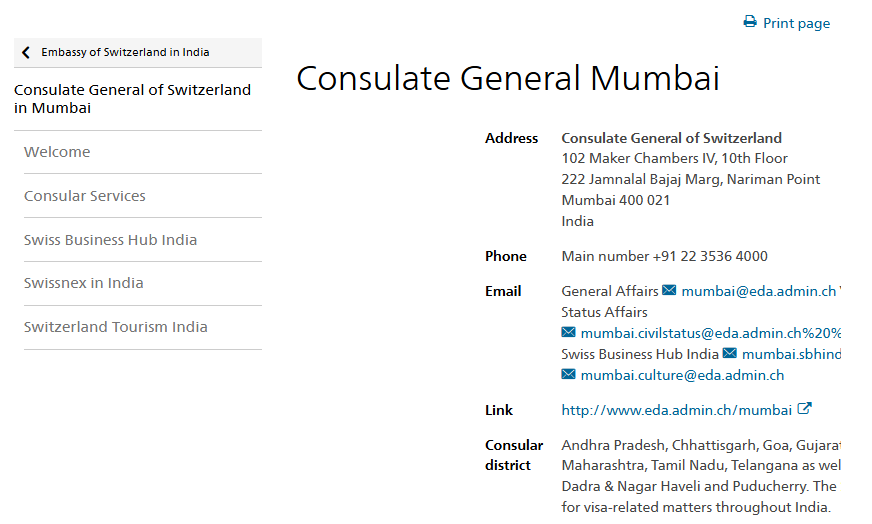This screenshot has height=524, width=872.
Task: Click the envelope icon before the culture email
Action: (x=569, y=375)
